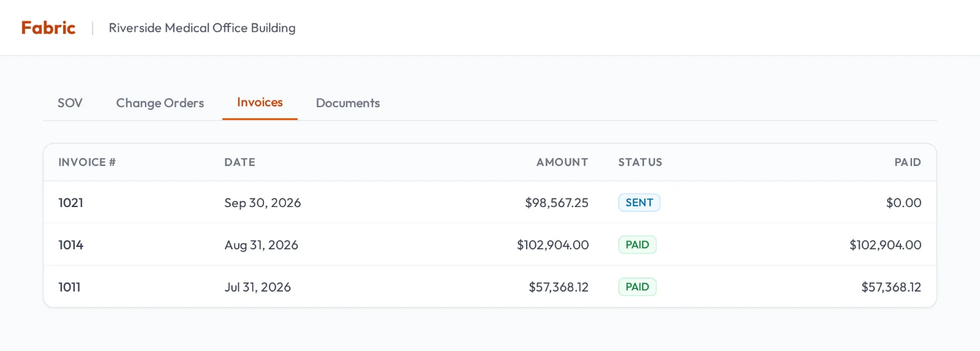
Task: Click the Riverside Medical Office Building title
Action: coord(202,28)
